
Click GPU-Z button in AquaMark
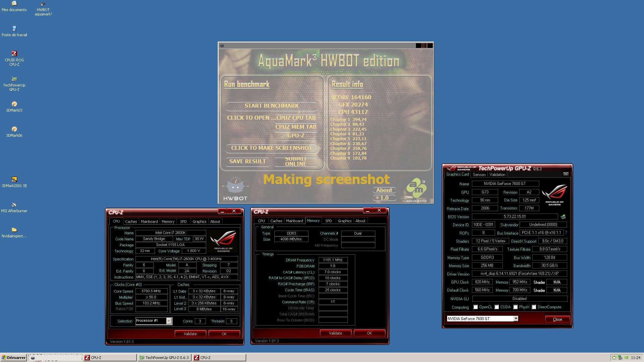coord(296,136)
